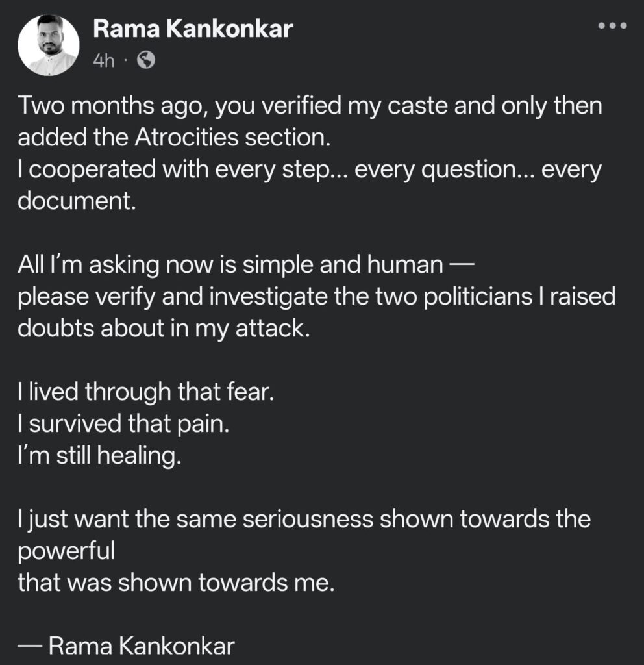This screenshot has width=644, height=665.
Task: Open Rama Kankonkar's profile picture
Action: pyautogui.click(x=49, y=44)
